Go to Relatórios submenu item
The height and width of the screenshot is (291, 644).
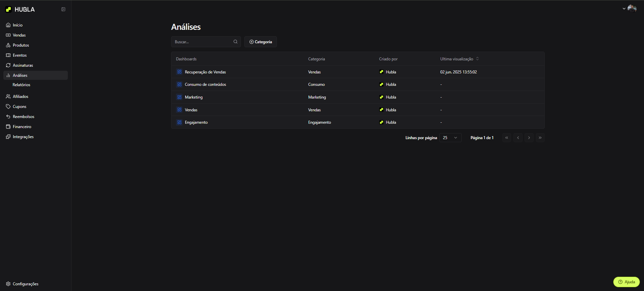pos(21,85)
